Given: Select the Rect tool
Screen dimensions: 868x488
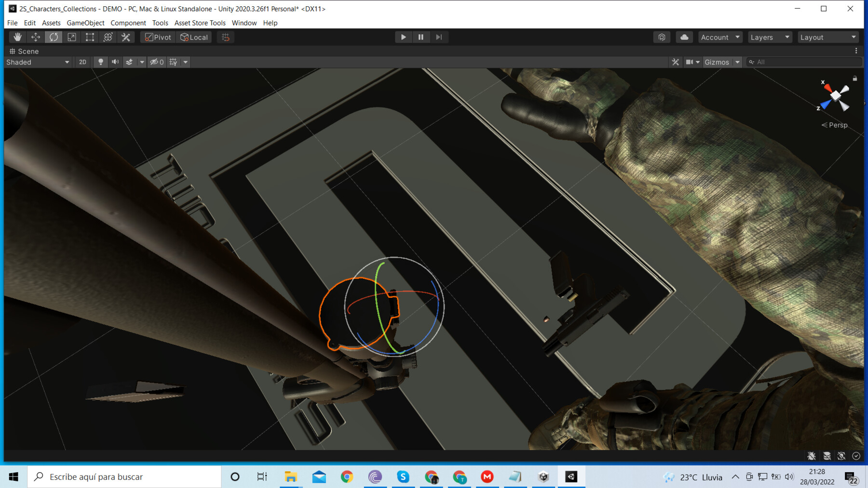Looking at the screenshot, I should [90, 37].
